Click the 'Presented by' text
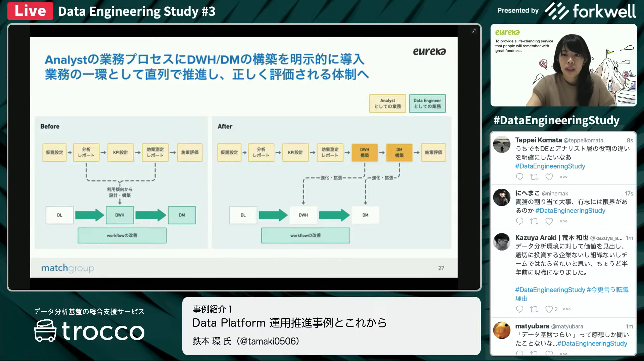 point(518,11)
